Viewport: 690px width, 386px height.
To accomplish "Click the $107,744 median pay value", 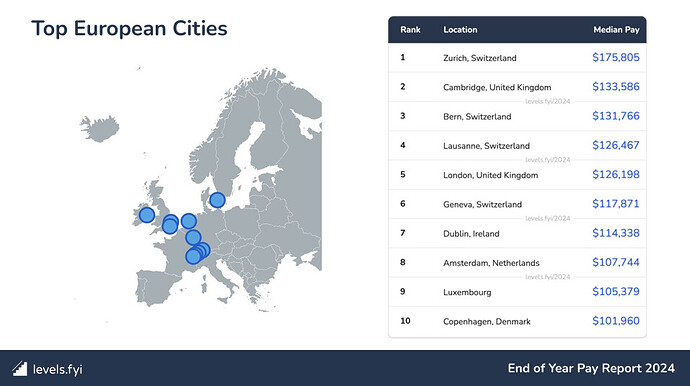I will (x=616, y=262).
